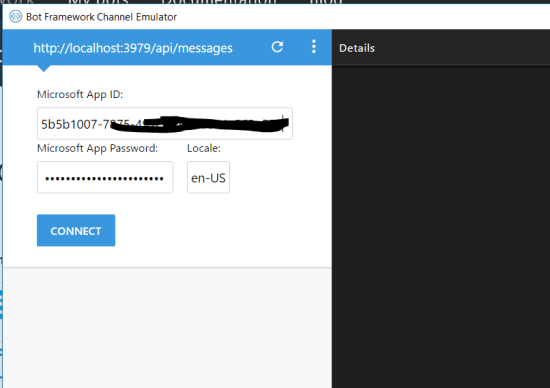Click the Microsoft App Password label
Image resolution: width=550 pixels, height=388 pixels.
(98, 148)
